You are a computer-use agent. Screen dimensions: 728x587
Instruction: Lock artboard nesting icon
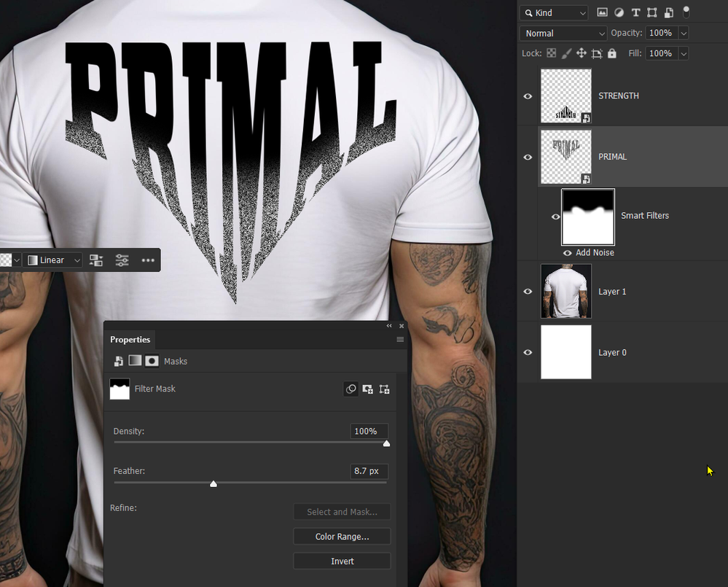(x=597, y=53)
